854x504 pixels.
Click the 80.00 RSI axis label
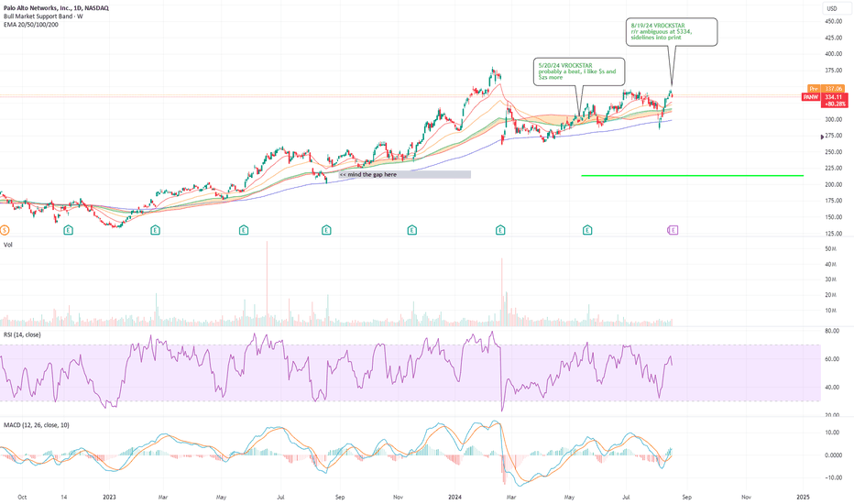(x=832, y=331)
